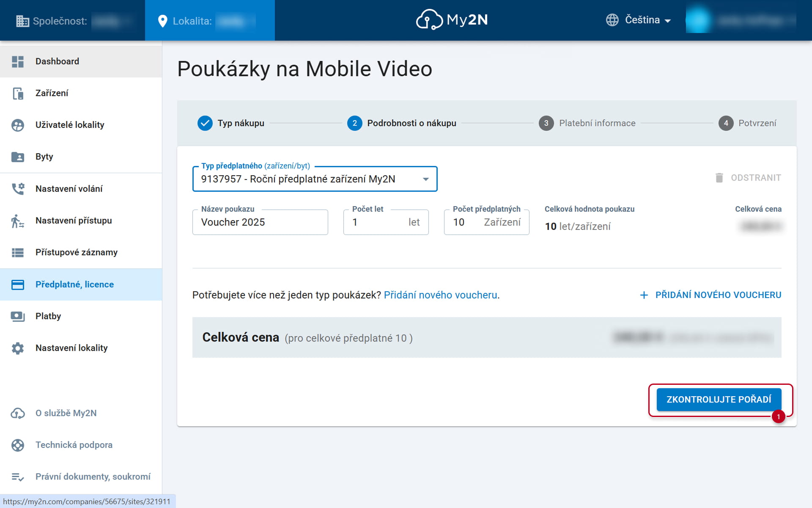Open Dashboard in the sidebar
Screen dimensions: 812x508
81,61
